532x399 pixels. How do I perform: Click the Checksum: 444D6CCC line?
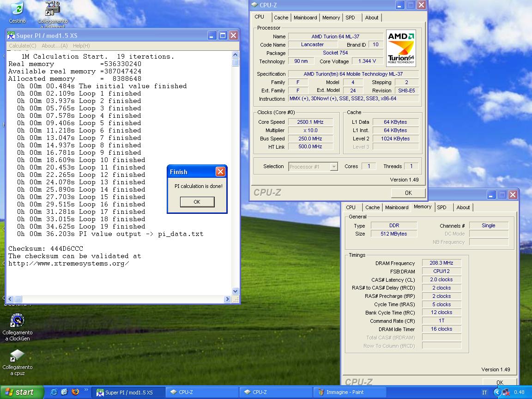point(46,249)
